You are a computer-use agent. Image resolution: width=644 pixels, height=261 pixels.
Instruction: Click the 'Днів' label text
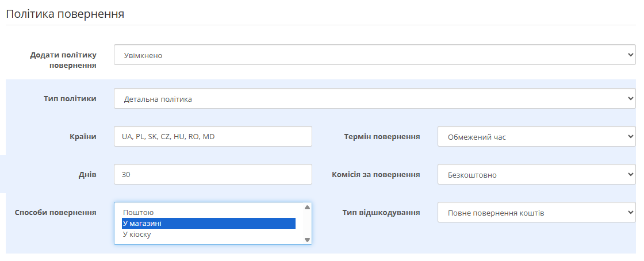point(87,174)
